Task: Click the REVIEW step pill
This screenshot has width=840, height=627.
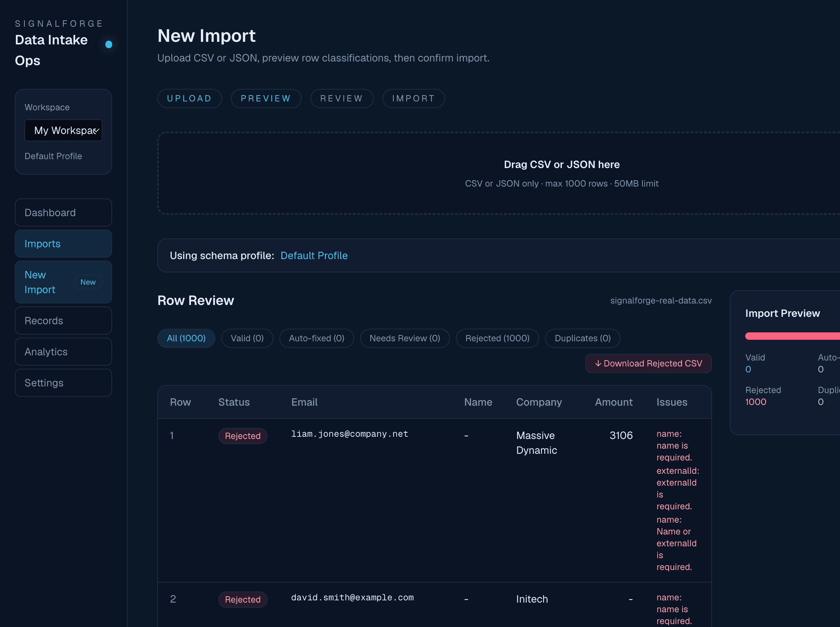Action: coord(342,99)
